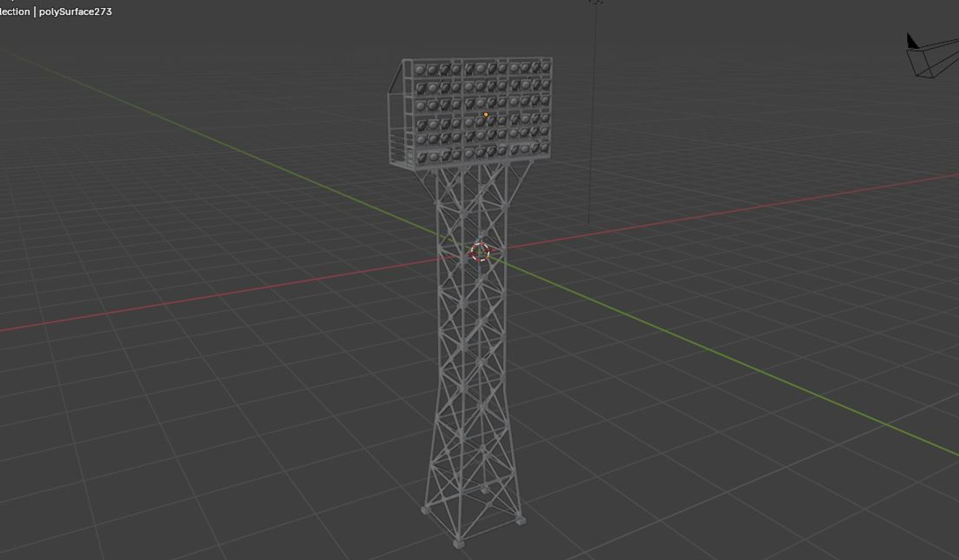Click the orange object origin dot
959x560 pixels.
pyautogui.click(x=485, y=115)
